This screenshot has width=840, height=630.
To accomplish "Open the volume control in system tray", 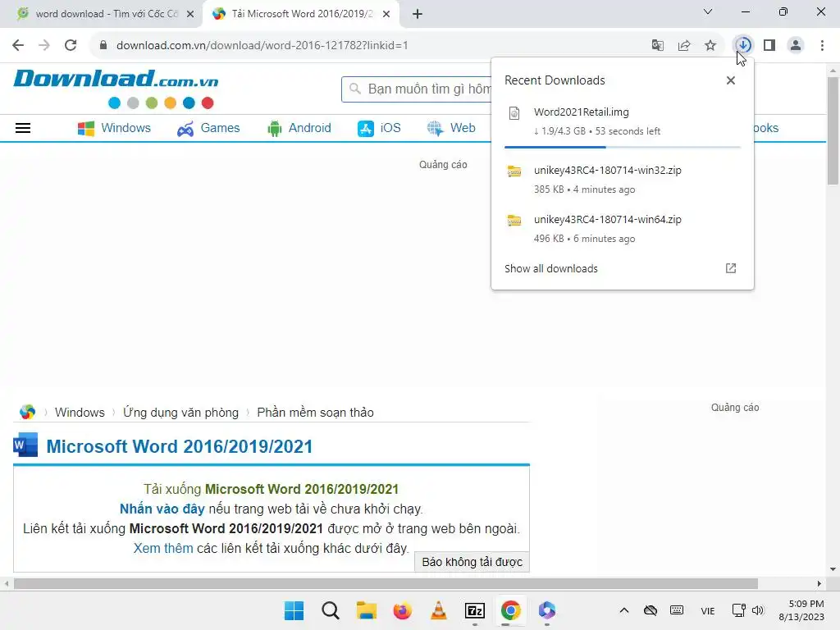I will (757, 610).
